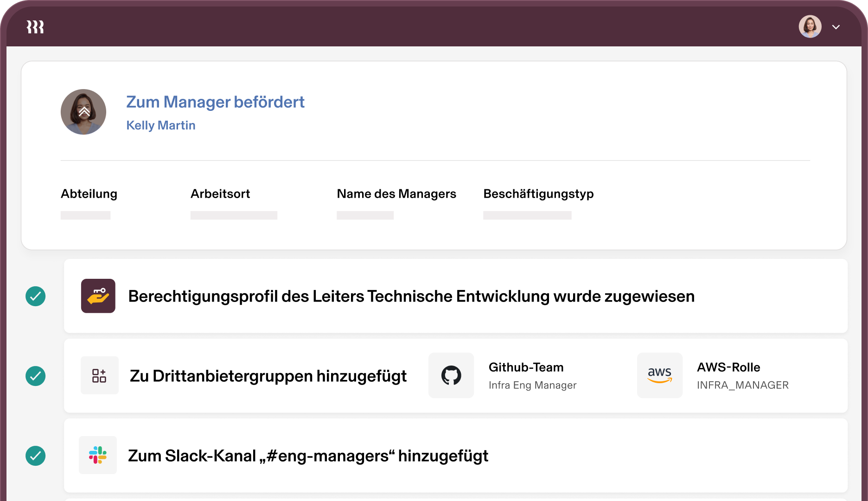Viewport: 868px width, 501px height.
Task: Toggle checkmark beside Drittanbietergruppen row
Action: coord(36,376)
